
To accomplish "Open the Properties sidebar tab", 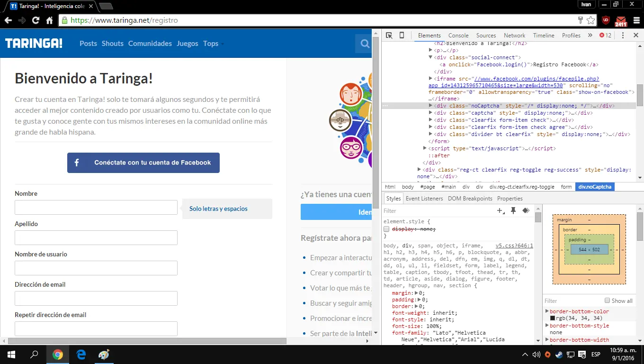I will (x=510, y=199).
